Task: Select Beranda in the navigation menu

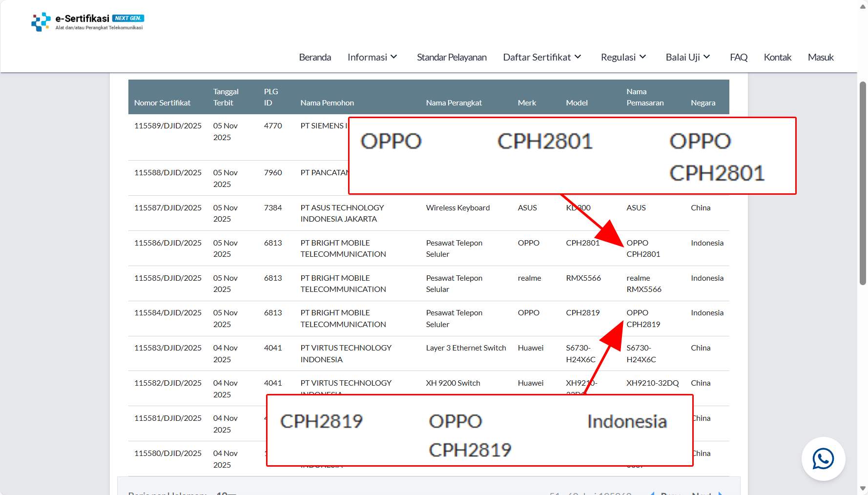Action: pyautogui.click(x=315, y=57)
